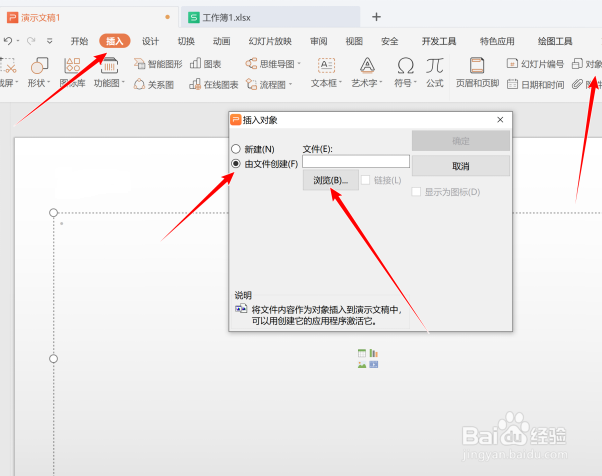Open the quick access customize dropdown

[x=50, y=41]
